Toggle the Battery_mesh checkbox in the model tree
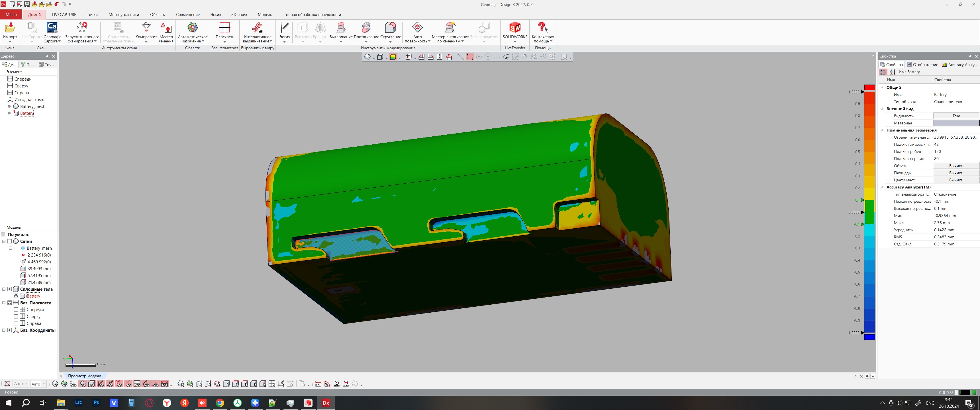This screenshot has height=410, width=980. coord(16,248)
